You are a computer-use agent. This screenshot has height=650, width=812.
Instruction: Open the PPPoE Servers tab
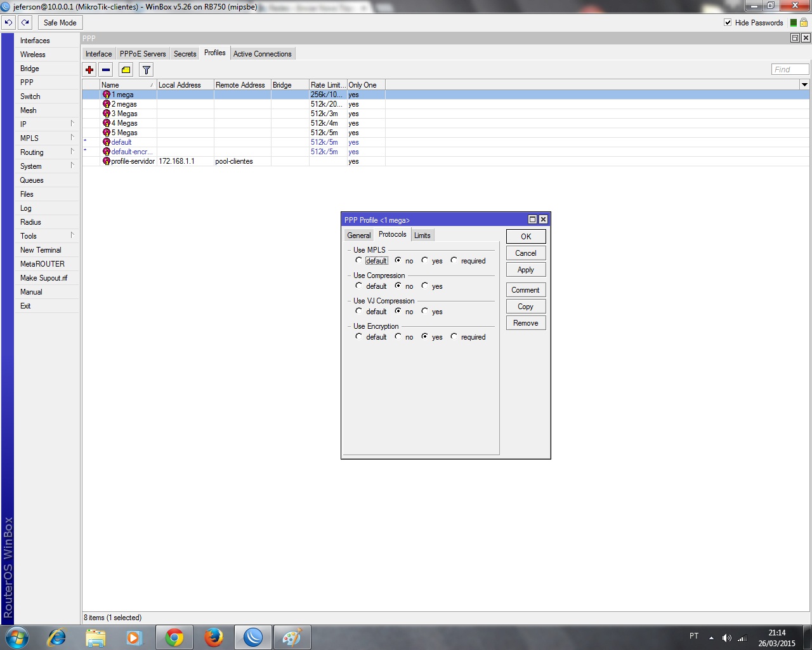[x=143, y=54]
